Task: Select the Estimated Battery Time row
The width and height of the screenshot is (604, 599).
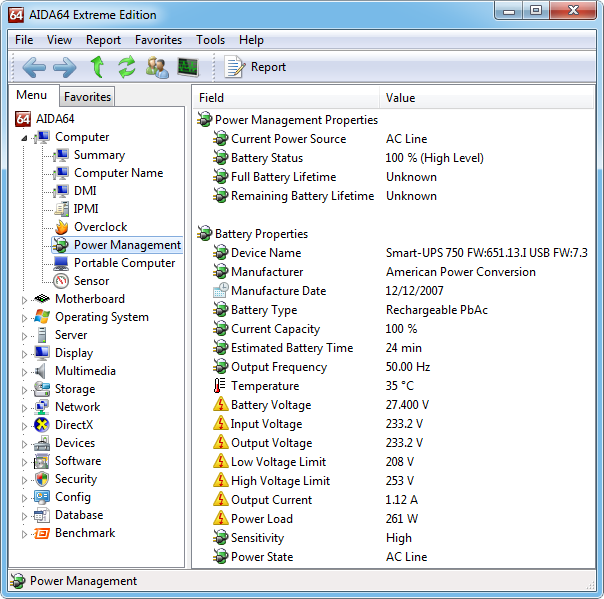Action: pos(394,348)
